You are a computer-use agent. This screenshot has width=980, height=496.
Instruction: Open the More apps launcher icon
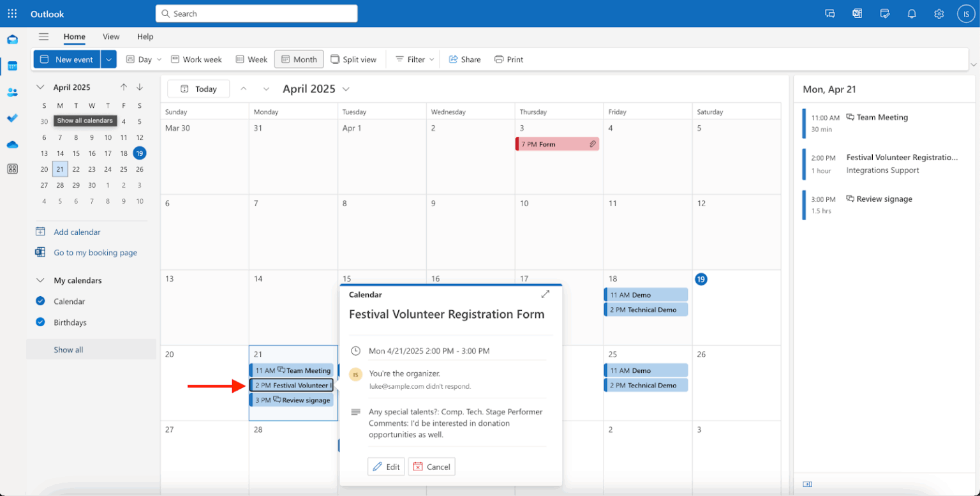(x=12, y=169)
